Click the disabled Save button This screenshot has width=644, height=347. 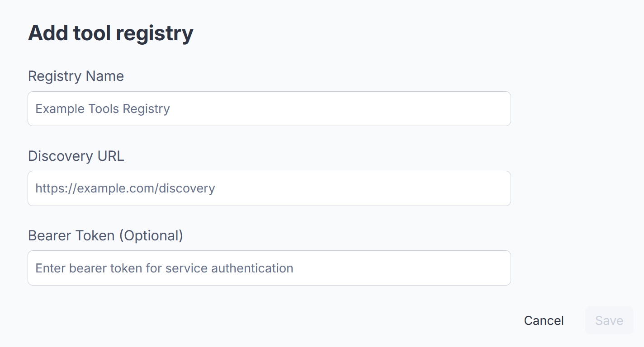(609, 320)
